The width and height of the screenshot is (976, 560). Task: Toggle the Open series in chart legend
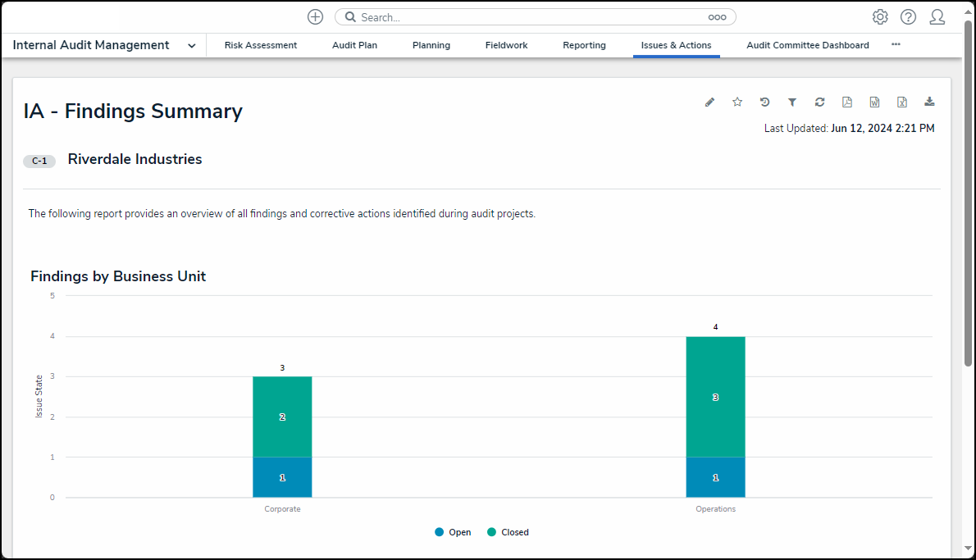click(453, 532)
